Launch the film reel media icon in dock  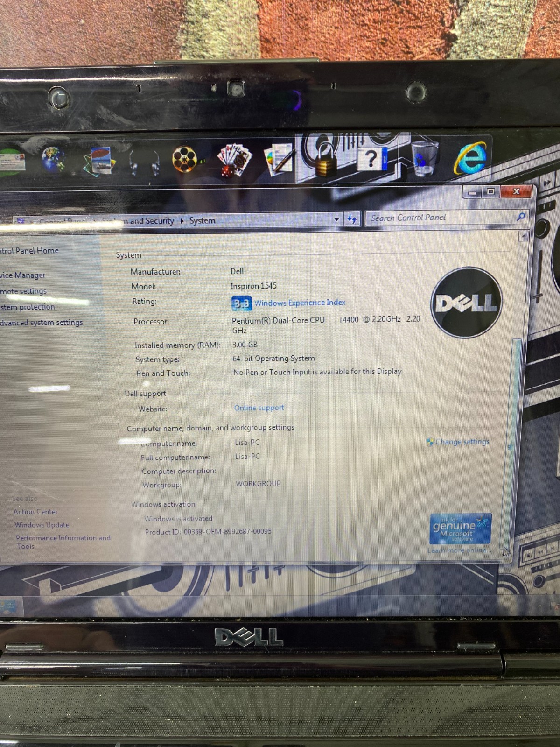tap(184, 160)
